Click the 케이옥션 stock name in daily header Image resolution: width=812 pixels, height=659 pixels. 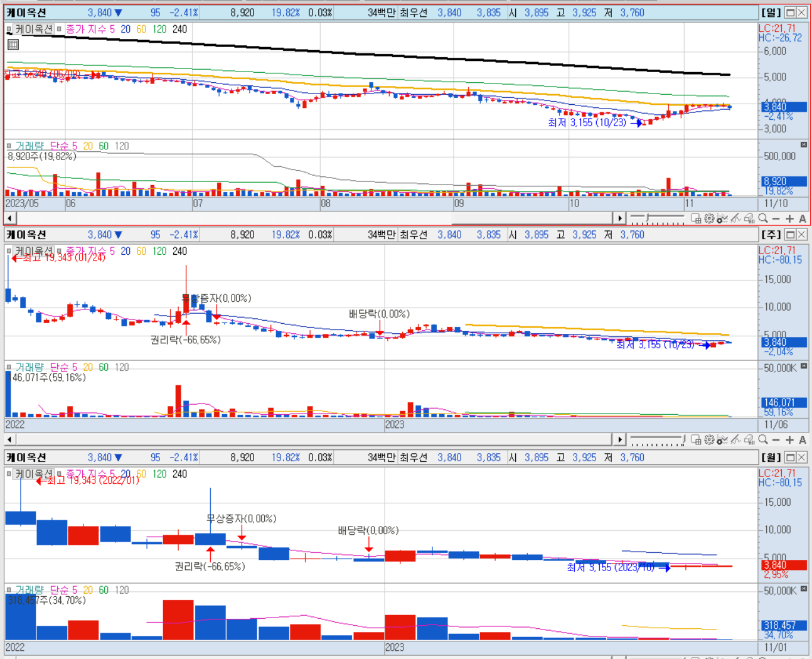point(26,13)
